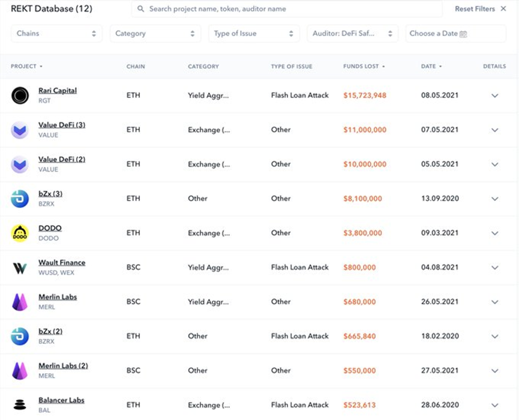Open the Category filter dropdown

(155, 34)
